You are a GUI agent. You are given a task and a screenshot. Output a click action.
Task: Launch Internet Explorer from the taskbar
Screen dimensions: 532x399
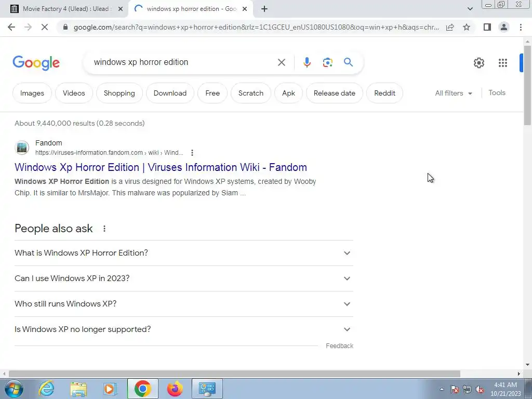point(46,389)
